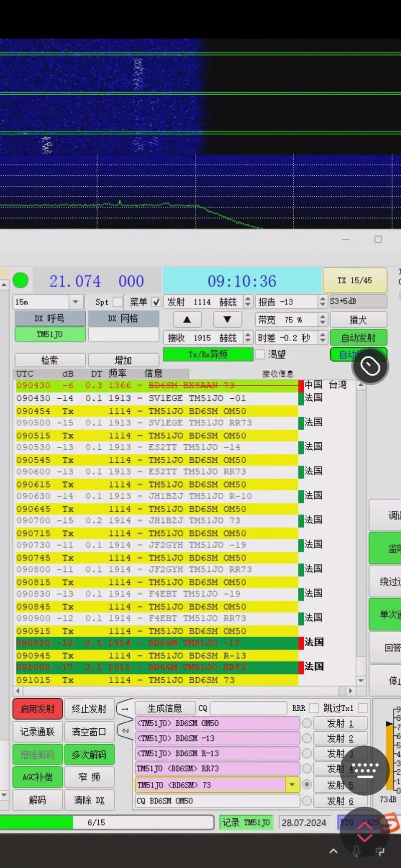
Task: Click the green status indicator circle
Action: [21, 280]
